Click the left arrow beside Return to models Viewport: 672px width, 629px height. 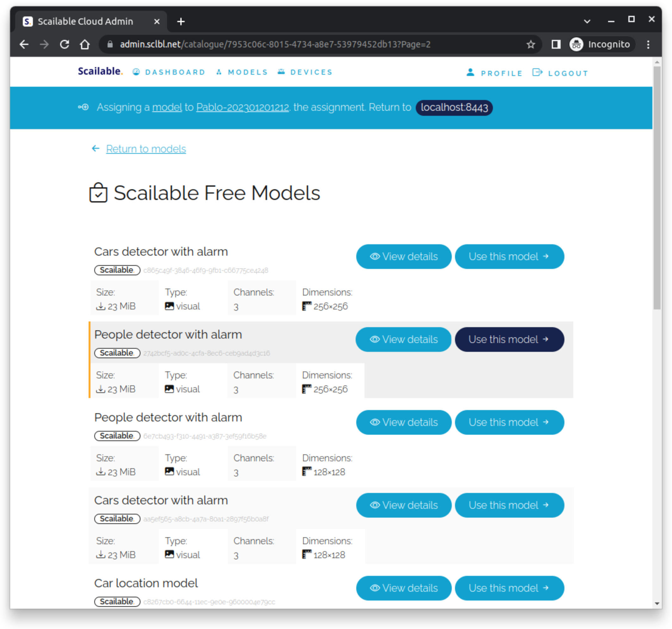coord(96,148)
